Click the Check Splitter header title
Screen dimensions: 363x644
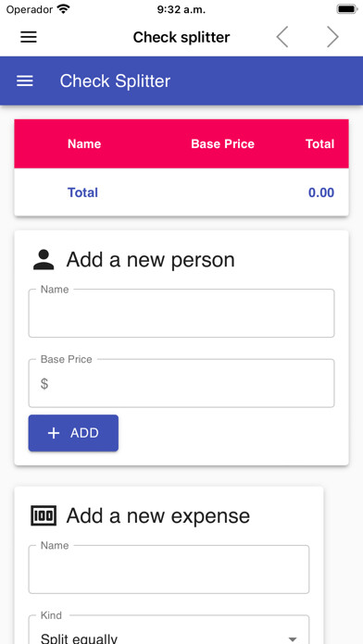click(115, 80)
